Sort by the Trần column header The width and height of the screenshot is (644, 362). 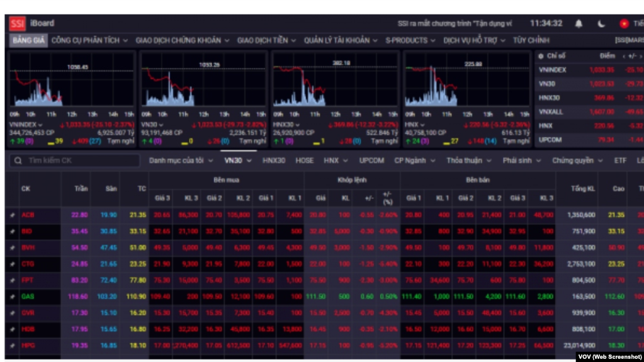point(81,189)
